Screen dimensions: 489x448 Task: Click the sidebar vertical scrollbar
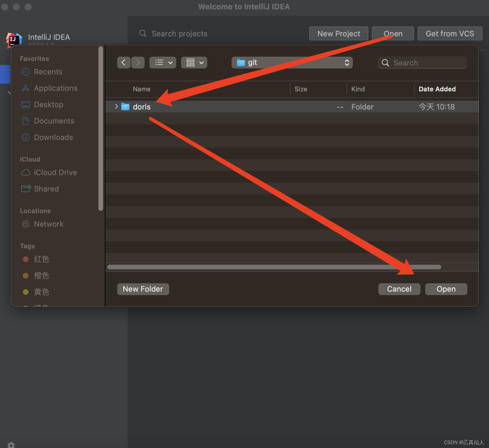(x=101, y=129)
